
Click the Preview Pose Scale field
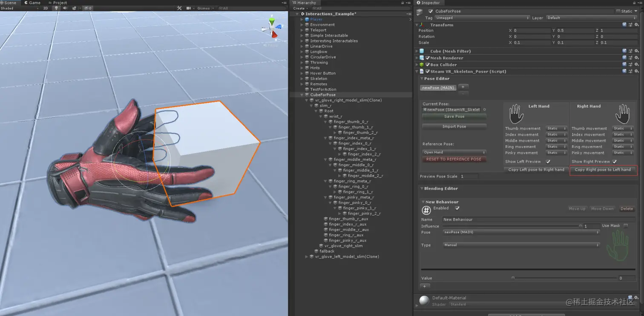tap(469, 176)
